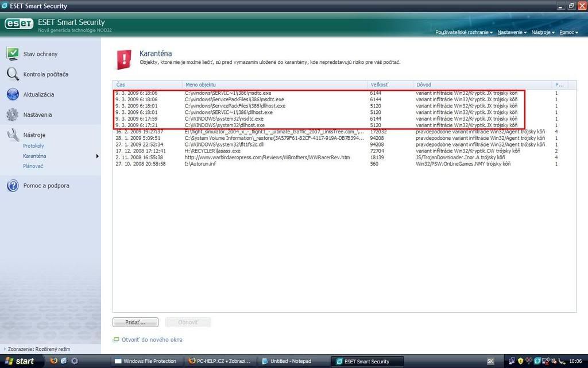Click the Pridať... button
The height and width of the screenshot is (368, 588).
[136, 322]
